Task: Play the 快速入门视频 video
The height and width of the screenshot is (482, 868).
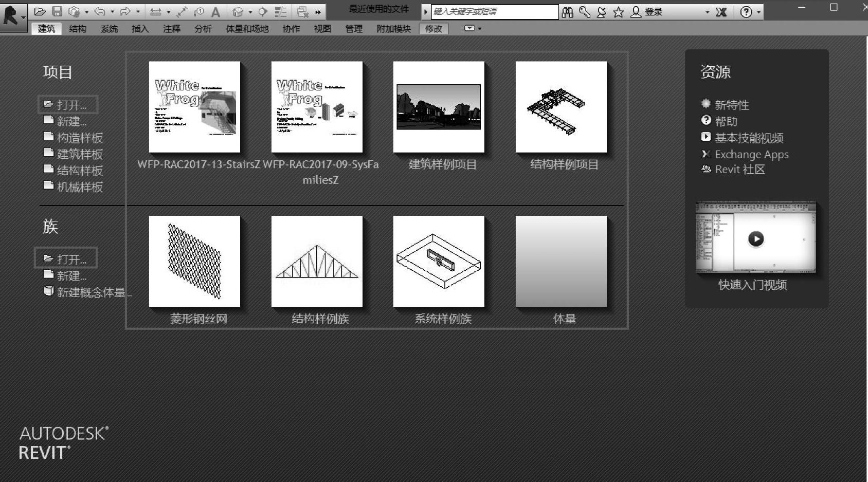Action: click(756, 238)
